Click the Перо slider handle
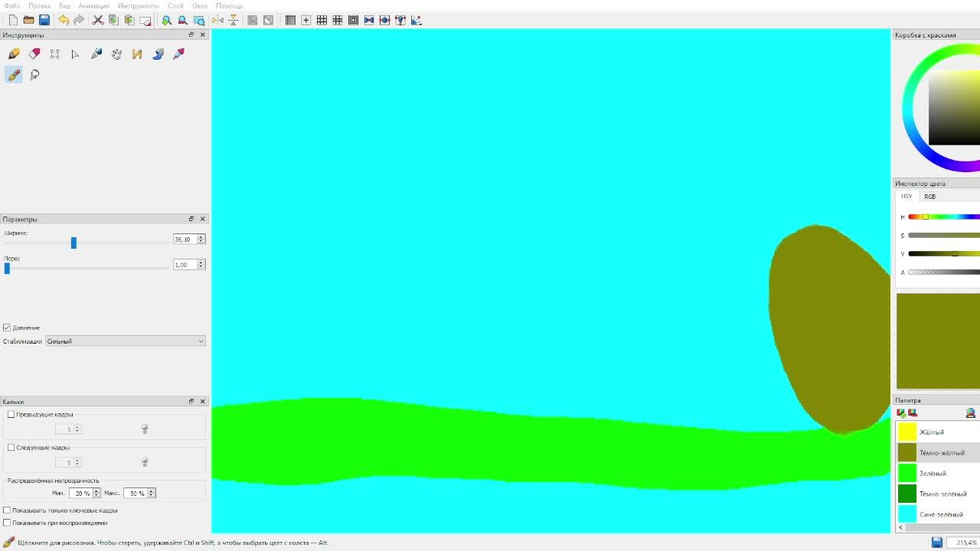This screenshot has width=980, height=551. (x=7, y=268)
